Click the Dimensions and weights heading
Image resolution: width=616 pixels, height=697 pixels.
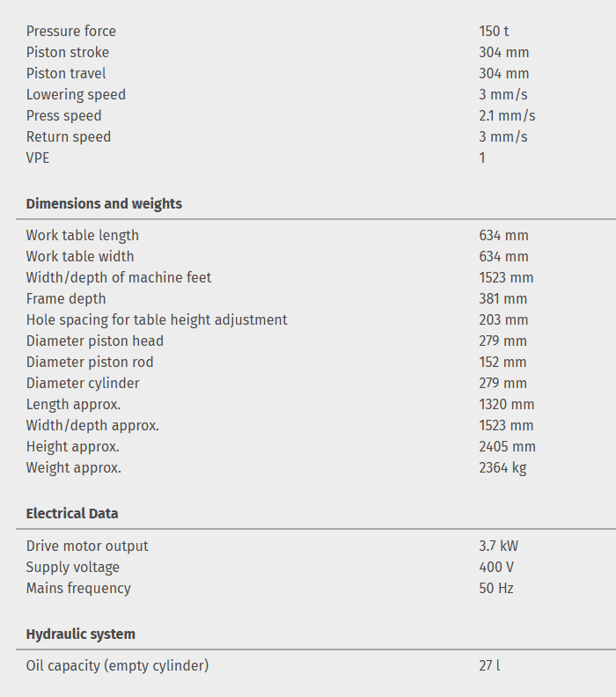pyautogui.click(x=104, y=203)
